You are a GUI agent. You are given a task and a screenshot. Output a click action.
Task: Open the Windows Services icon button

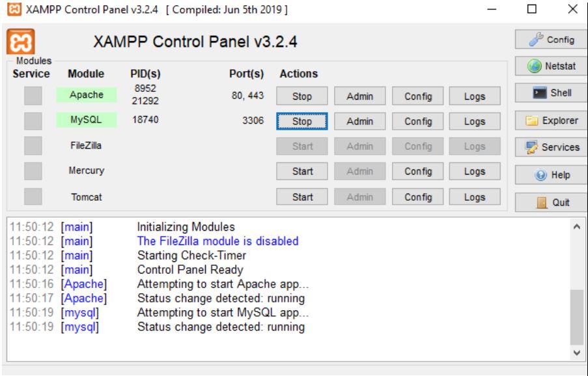tap(552, 147)
